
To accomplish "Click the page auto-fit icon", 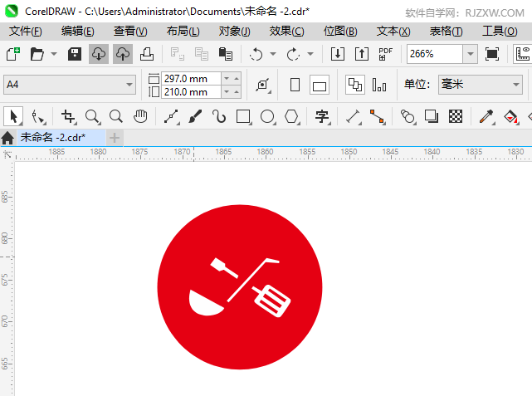I will [263, 85].
